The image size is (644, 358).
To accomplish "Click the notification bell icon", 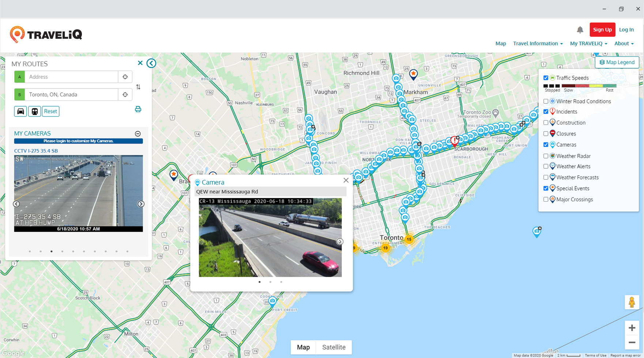I will [580, 30].
